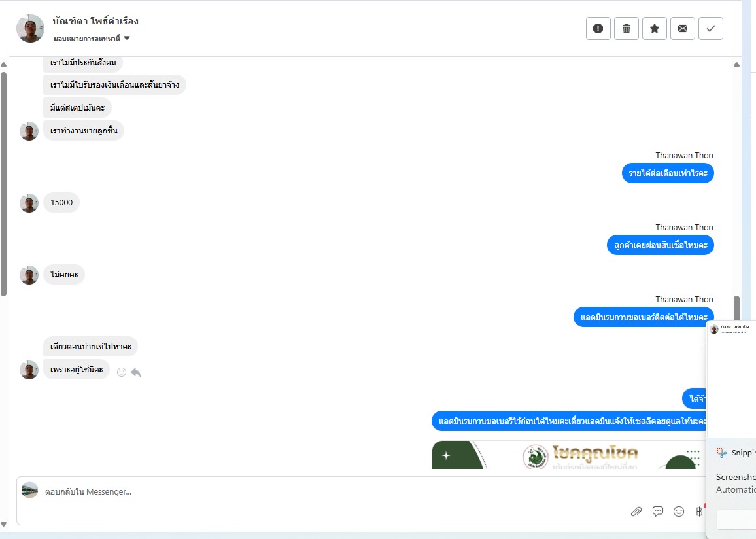Click left panel scroll-down arrow

(x=4, y=525)
